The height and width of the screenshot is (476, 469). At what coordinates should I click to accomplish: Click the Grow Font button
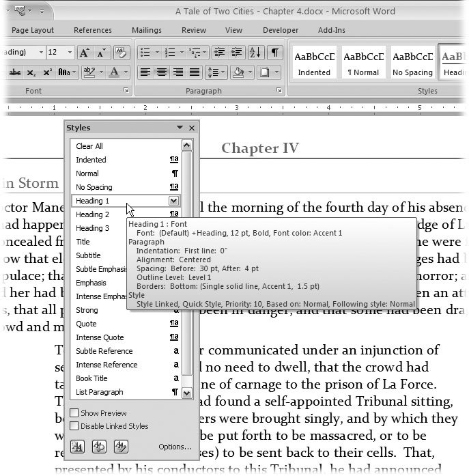tap(85, 53)
